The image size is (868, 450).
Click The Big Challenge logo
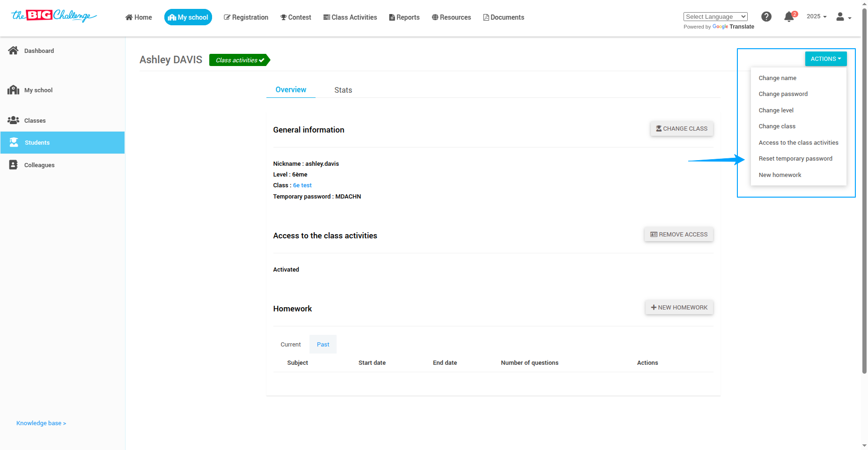click(x=54, y=16)
